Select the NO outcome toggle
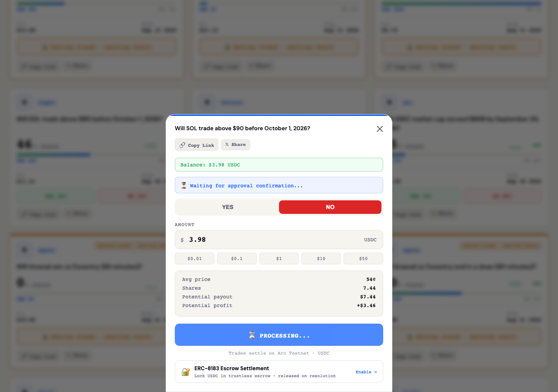The width and height of the screenshot is (558, 392). coord(330,207)
